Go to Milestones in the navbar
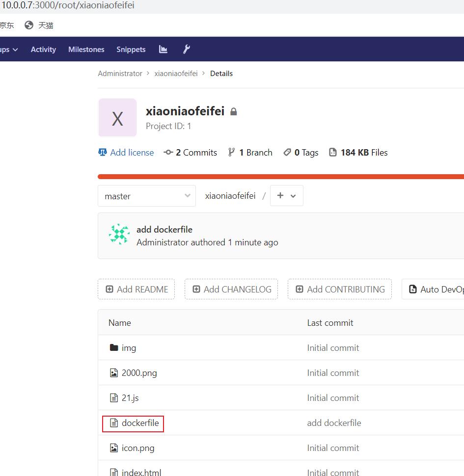The height and width of the screenshot is (476, 464). 86,50
